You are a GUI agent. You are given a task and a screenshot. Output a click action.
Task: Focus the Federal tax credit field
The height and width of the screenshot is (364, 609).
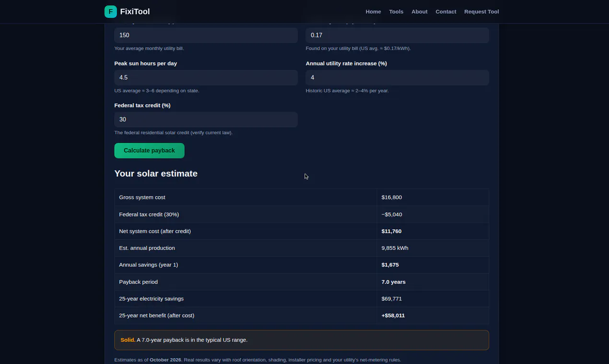pyautogui.click(x=206, y=119)
